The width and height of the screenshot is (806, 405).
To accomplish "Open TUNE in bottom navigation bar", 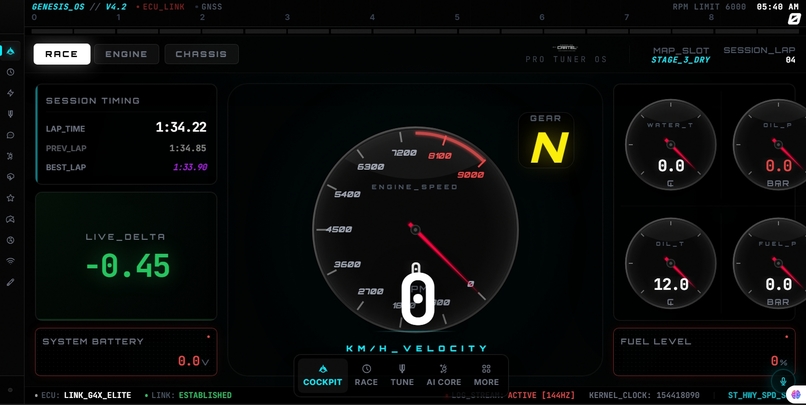I will click(402, 376).
